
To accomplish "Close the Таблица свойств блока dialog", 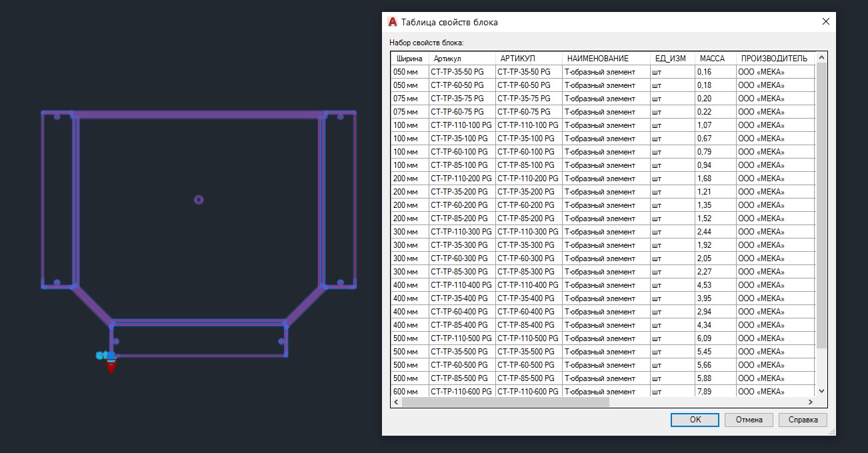I will pos(826,21).
